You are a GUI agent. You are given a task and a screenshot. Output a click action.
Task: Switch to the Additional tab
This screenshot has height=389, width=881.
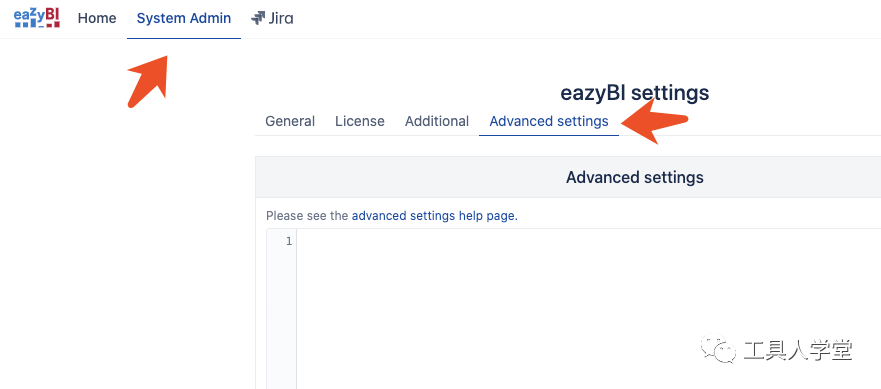click(437, 121)
